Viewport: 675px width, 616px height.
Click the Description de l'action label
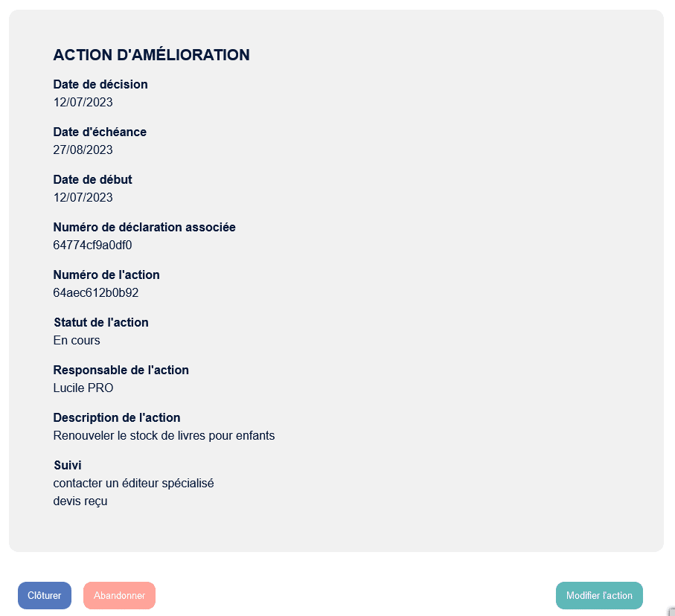117,417
